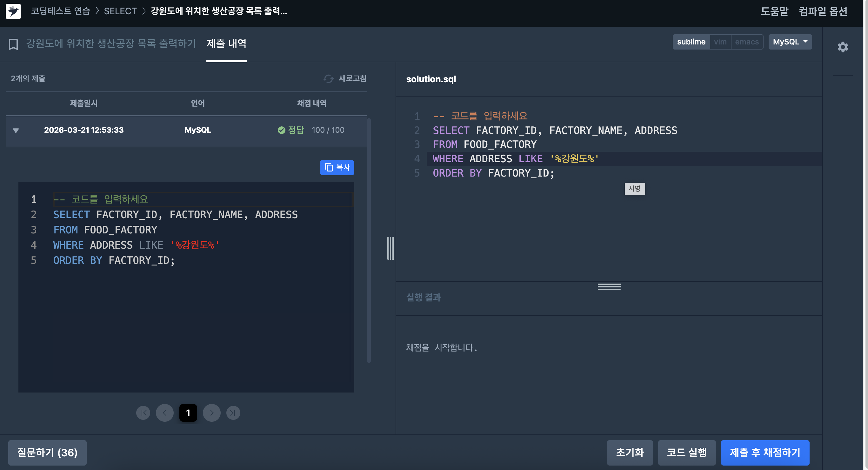The height and width of the screenshot is (470, 868).
Task: Switch editor keymap to sublime
Action: coord(691,42)
